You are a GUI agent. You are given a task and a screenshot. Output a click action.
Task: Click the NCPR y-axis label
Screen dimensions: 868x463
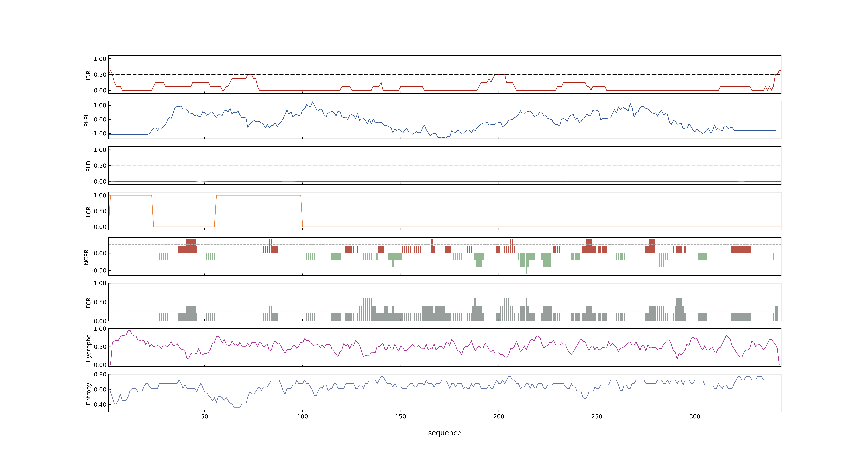click(86, 257)
